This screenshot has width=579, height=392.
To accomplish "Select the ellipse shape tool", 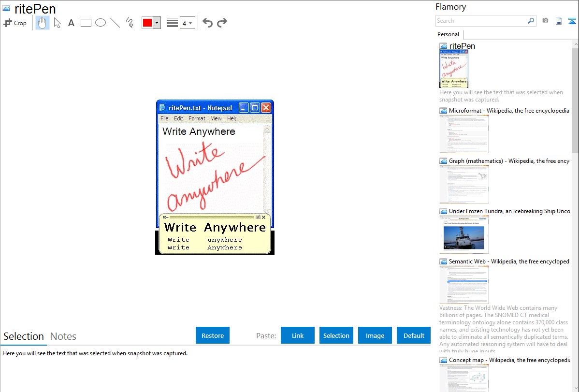I will point(101,23).
